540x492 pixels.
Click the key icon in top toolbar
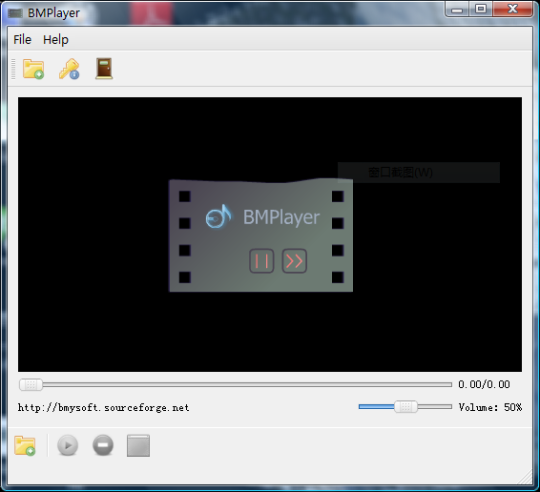pos(69,69)
